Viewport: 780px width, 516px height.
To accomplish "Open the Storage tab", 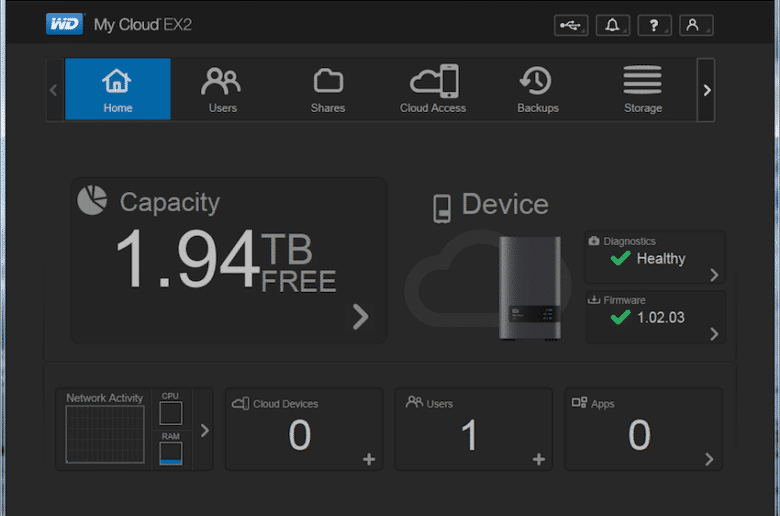I will tap(643, 89).
